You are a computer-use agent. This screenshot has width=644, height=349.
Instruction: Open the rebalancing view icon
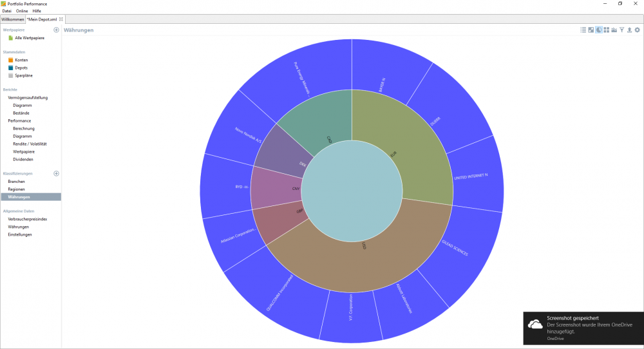point(591,30)
